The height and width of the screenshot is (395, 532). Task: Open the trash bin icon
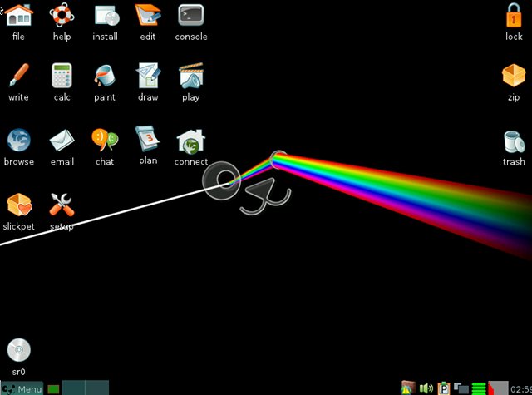(514, 142)
